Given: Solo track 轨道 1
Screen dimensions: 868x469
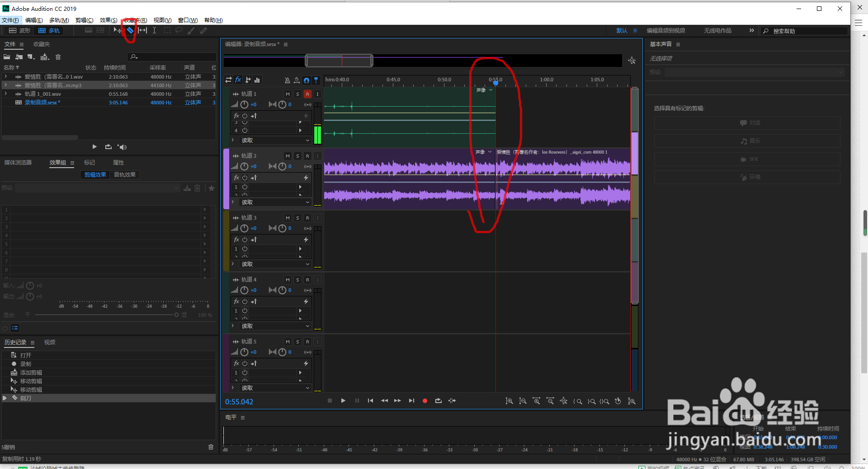Looking at the screenshot, I should [x=297, y=94].
